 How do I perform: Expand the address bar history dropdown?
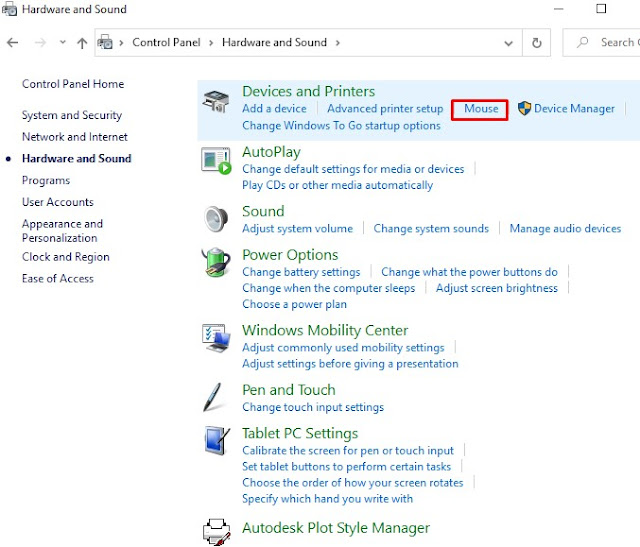click(x=509, y=43)
